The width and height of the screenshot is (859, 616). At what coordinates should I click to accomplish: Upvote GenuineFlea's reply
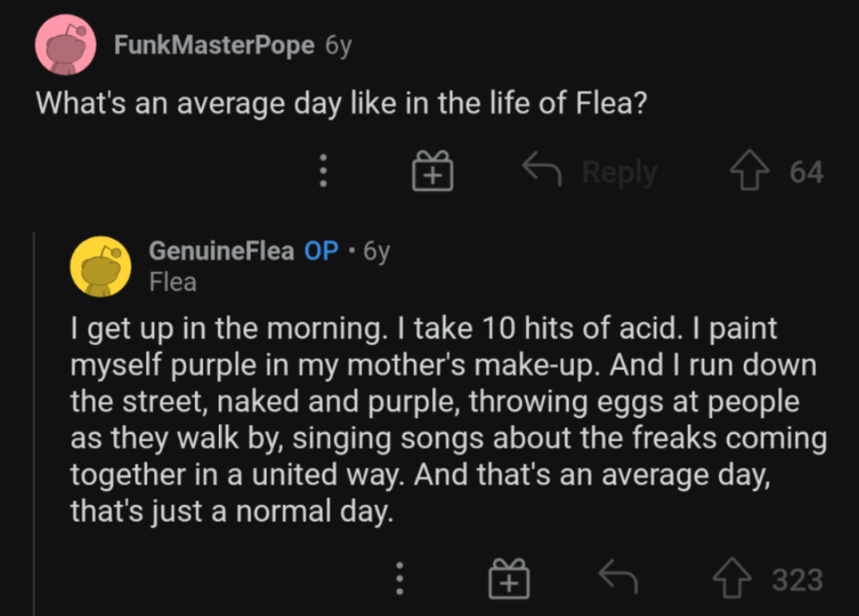[732, 578]
